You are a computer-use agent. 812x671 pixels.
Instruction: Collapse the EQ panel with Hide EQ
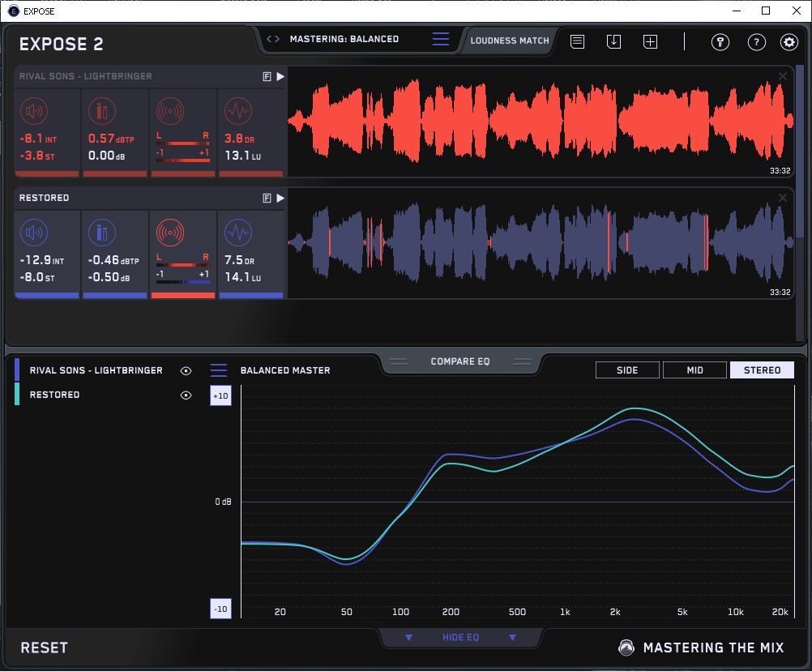[x=460, y=638]
